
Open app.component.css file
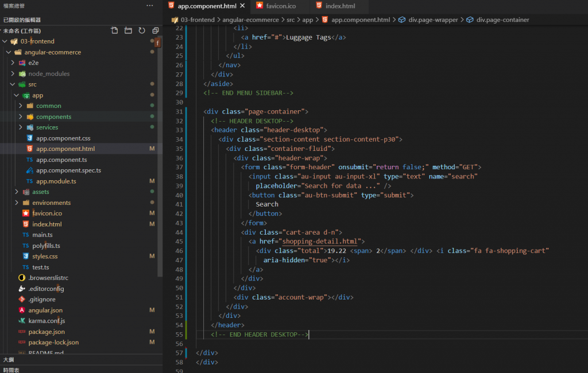(63, 138)
